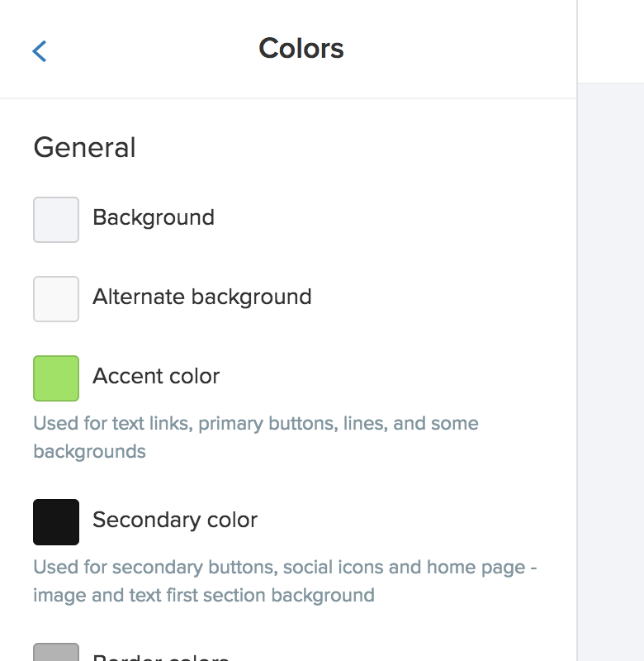Click the image and text first section line
This screenshot has width=644, height=661.
click(x=204, y=595)
